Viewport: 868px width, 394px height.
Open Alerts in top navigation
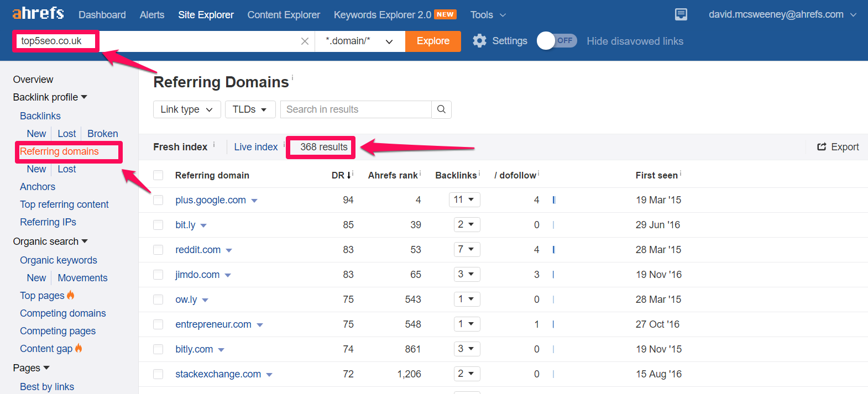[152, 15]
